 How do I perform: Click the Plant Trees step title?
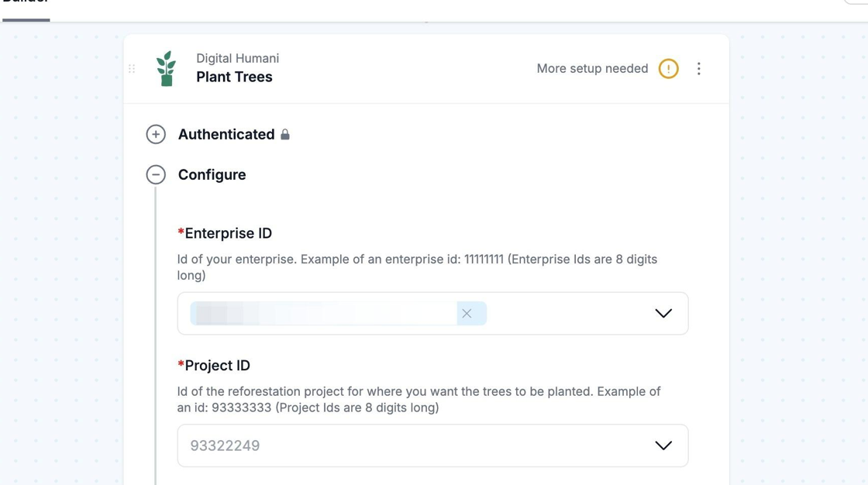[x=234, y=77]
